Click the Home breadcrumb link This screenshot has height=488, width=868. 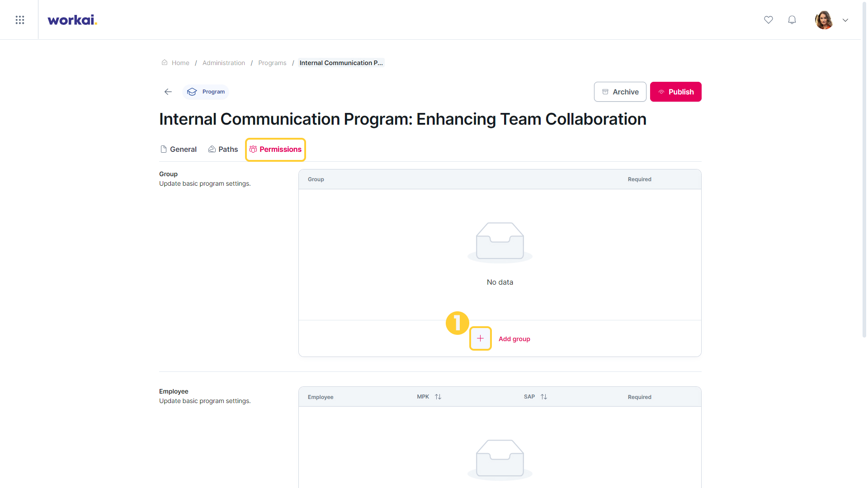pyautogui.click(x=180, y=63)
